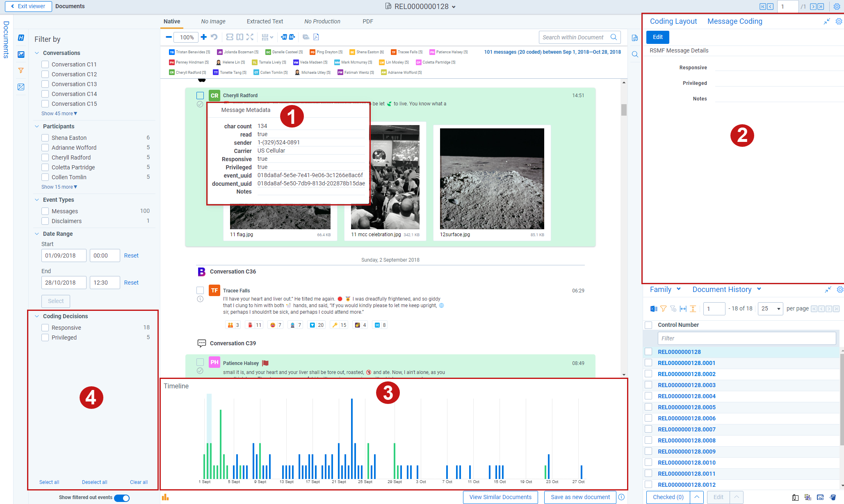Image resolution: width=844 pixels, height=504 pixels.
Task: Click the Export to Excel icon
Action: coord(654,309)
